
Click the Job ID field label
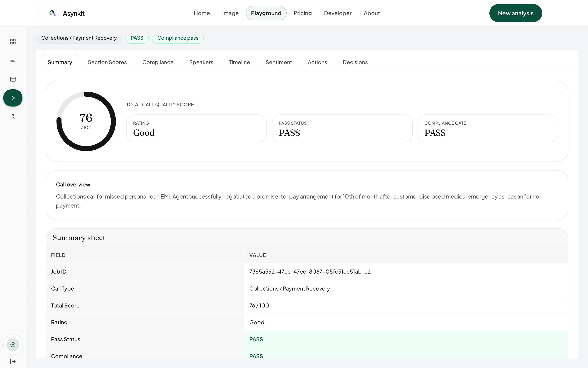tap(59, 272)
